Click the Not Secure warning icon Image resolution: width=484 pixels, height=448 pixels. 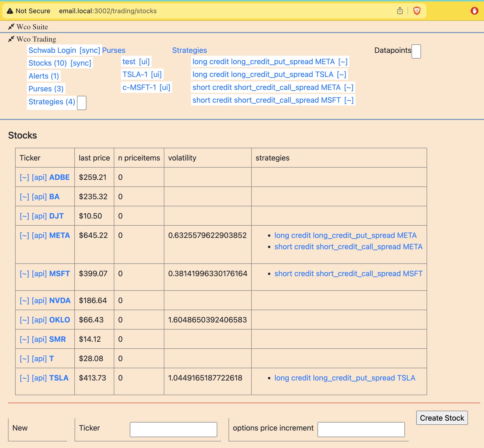click(x=10, y=11)
